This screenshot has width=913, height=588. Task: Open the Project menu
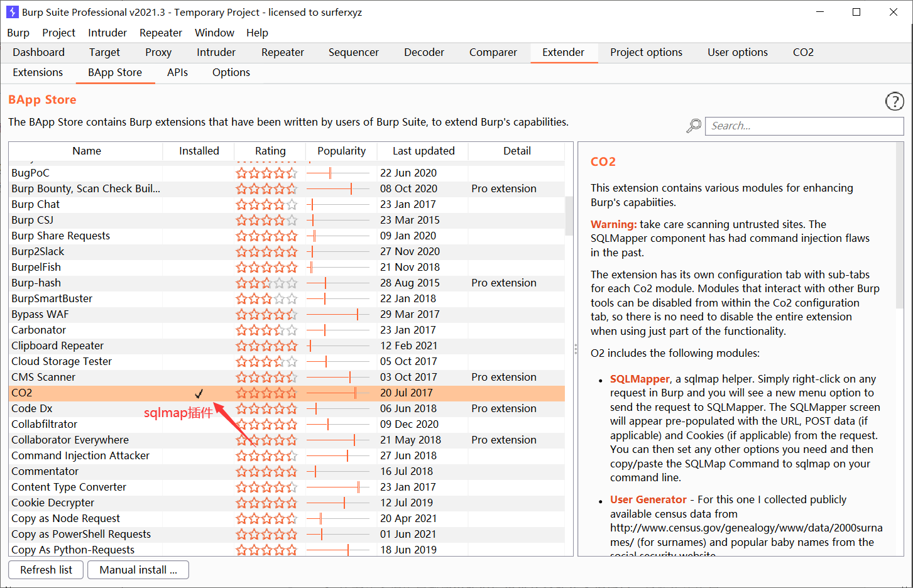[58, 33]
